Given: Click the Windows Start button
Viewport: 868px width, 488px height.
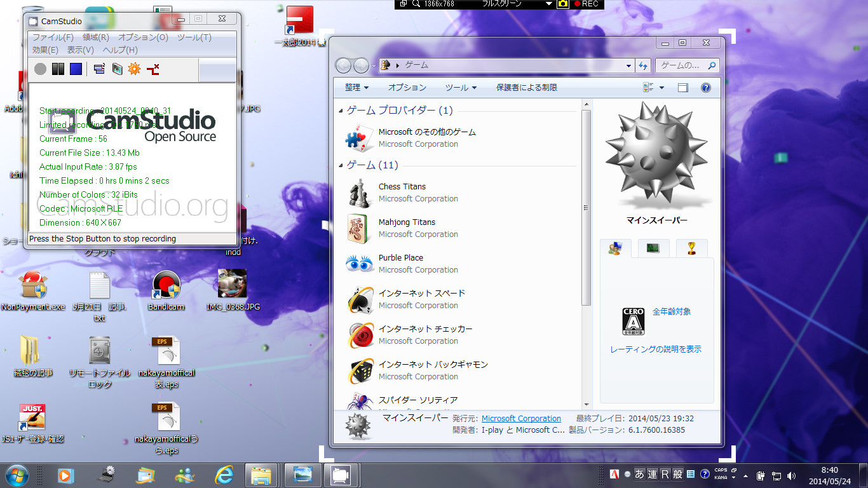Looking at the screenshot, I should point(16,475).
